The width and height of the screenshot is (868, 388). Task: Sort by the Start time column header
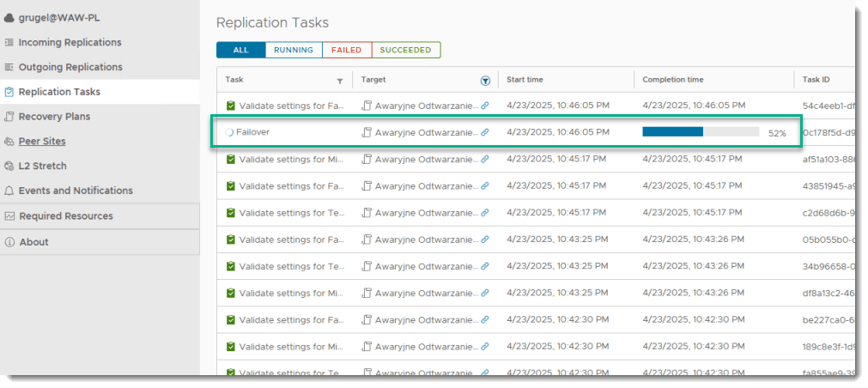pos(525,80)
